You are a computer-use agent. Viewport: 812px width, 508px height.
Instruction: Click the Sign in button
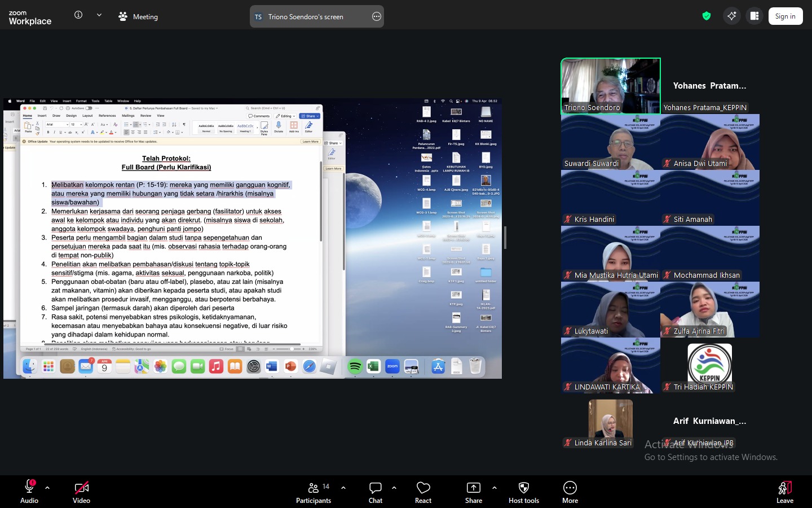[785, 16]
